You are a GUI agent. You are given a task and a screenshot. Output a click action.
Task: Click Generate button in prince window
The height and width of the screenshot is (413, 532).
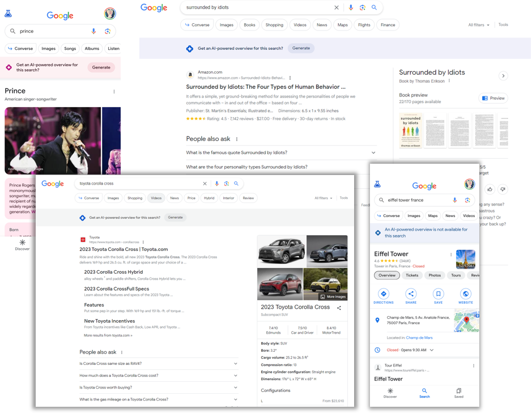101,67
